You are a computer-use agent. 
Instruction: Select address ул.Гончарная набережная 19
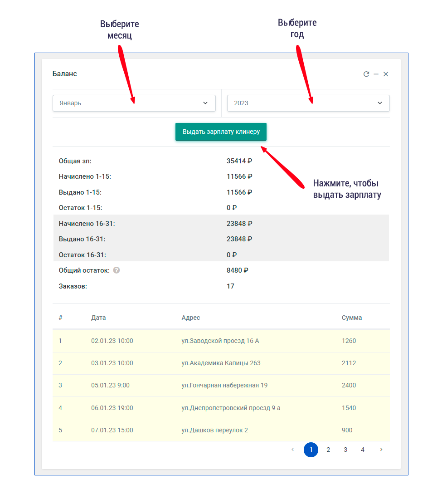coord(224,385)
